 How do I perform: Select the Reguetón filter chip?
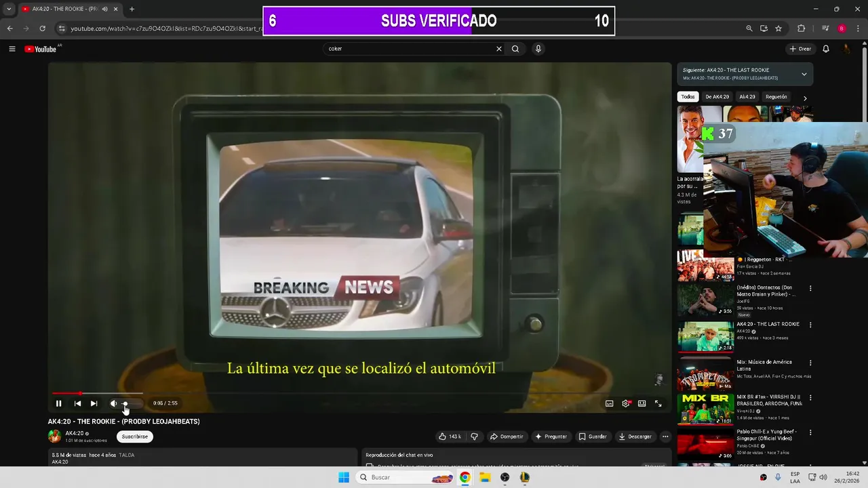pyautogui.click(x=776, y=97)
